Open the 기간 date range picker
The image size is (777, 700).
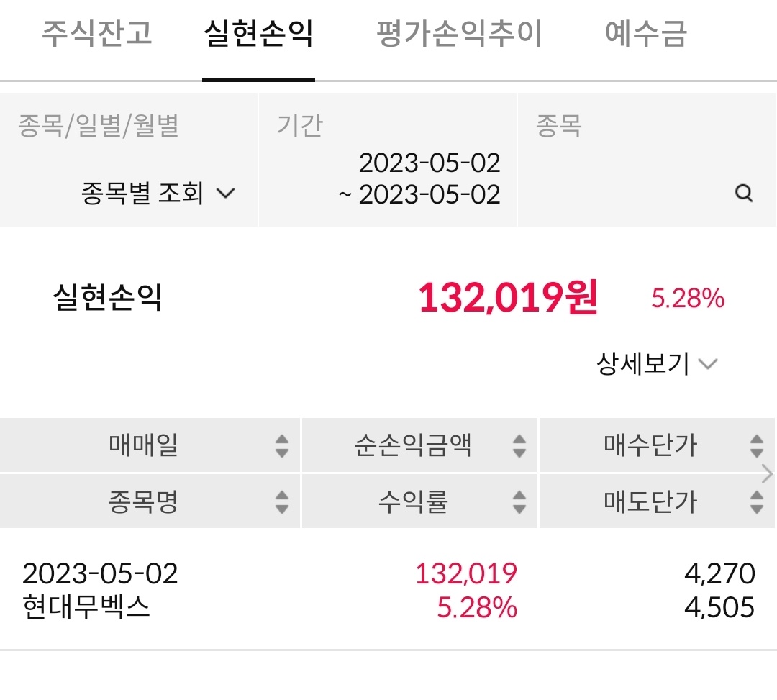[388, 160]
